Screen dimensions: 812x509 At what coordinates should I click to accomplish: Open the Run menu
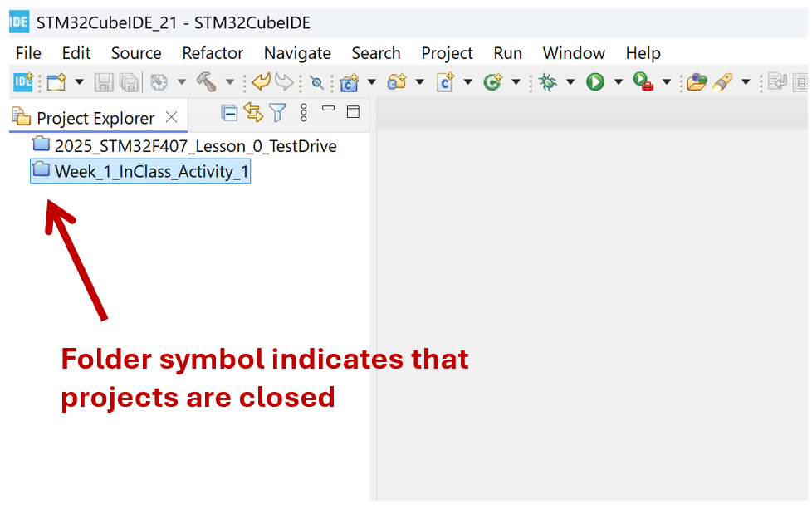507,53
